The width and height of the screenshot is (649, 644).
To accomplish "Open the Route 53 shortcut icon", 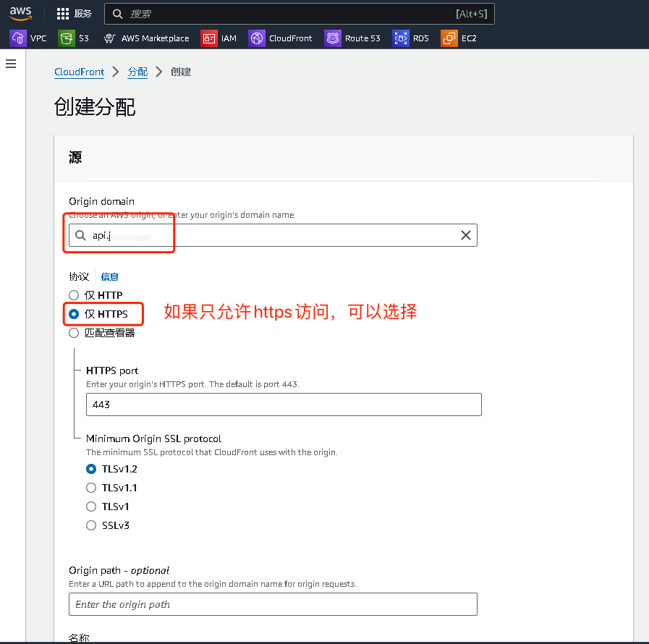I will click(333, 38).
